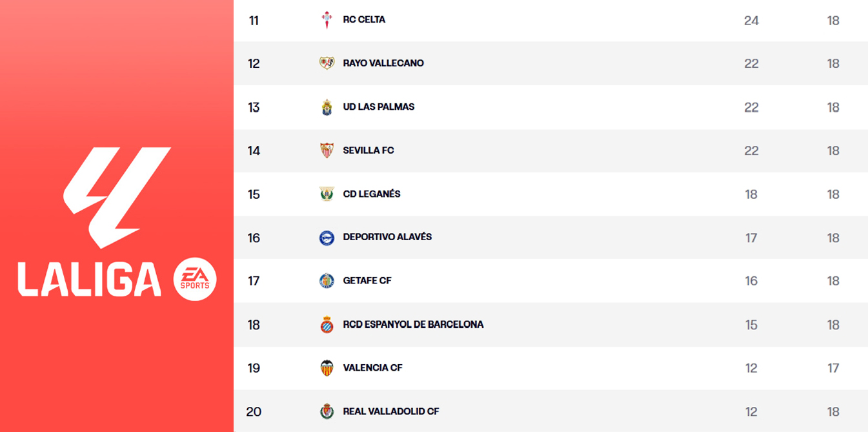Open the RC Celta team page link
868x432 pixels.
[365, 19]
